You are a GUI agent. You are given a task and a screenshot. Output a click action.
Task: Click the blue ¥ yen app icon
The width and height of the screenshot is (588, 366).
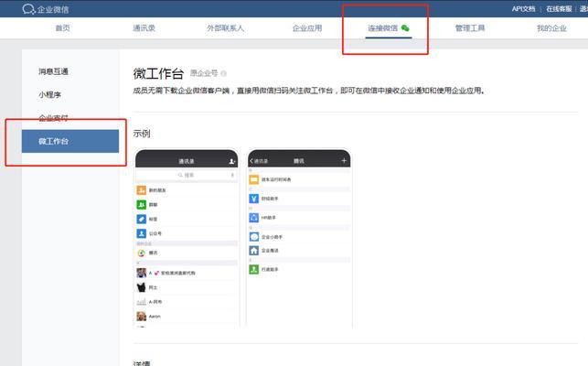254,199
